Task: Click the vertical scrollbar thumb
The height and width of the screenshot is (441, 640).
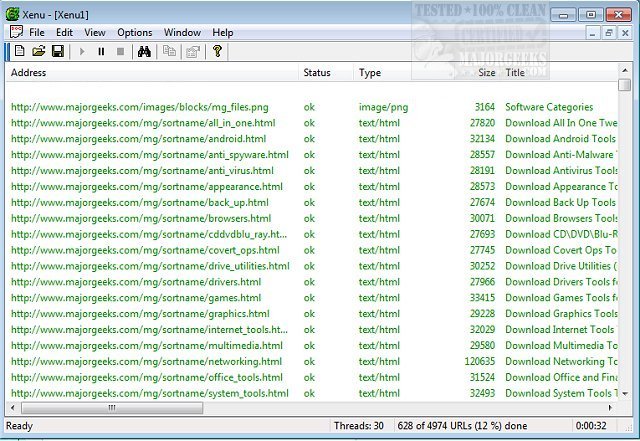Action: 624,85
